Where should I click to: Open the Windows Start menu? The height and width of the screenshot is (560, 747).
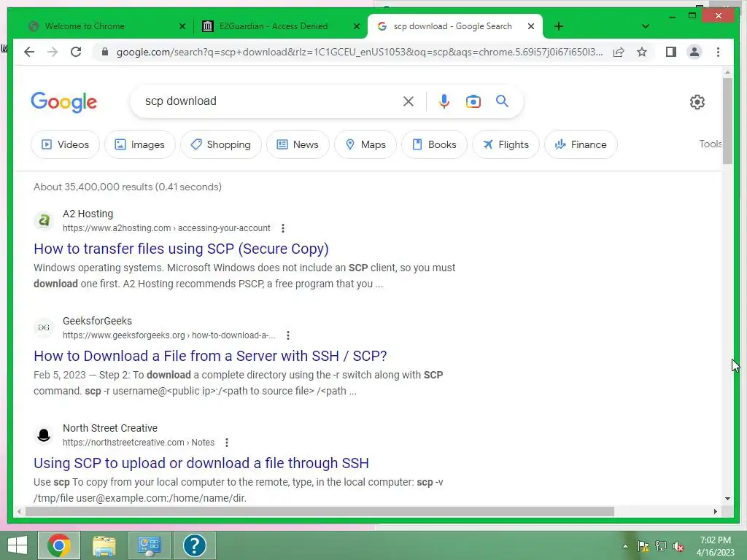pos(18,545)
